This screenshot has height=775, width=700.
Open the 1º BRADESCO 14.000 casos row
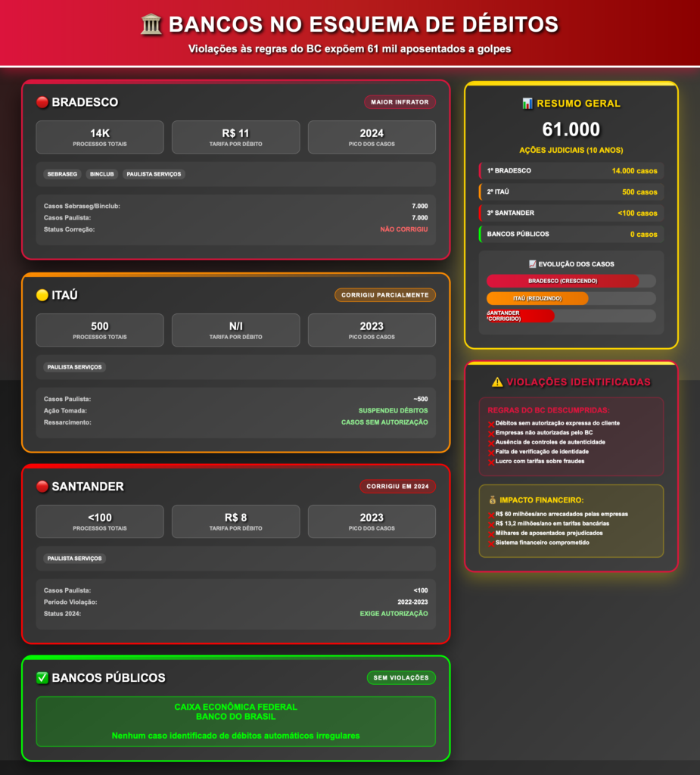tap(571, 170)
